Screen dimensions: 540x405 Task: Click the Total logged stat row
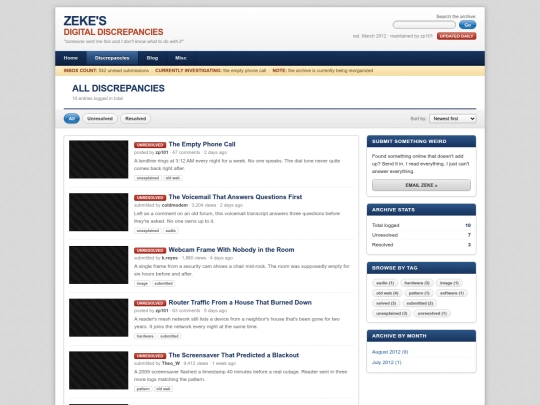coord(421,225)
